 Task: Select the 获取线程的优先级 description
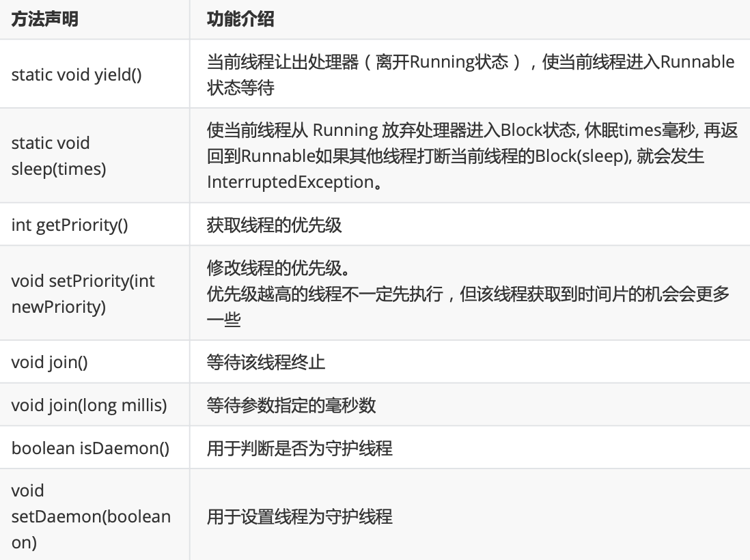point(275,225)
